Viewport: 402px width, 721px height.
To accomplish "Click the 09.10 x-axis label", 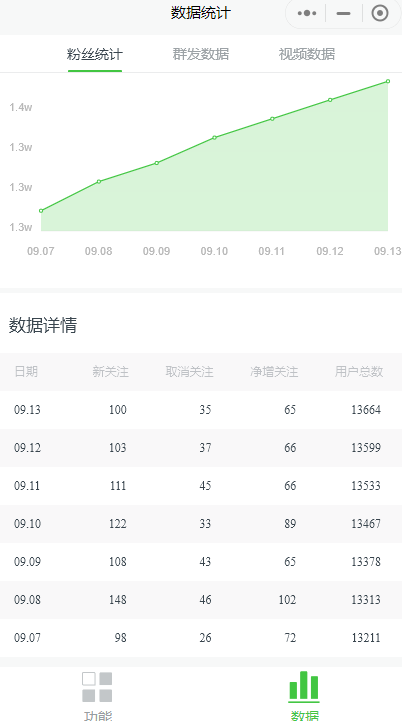I will point(214,252).
